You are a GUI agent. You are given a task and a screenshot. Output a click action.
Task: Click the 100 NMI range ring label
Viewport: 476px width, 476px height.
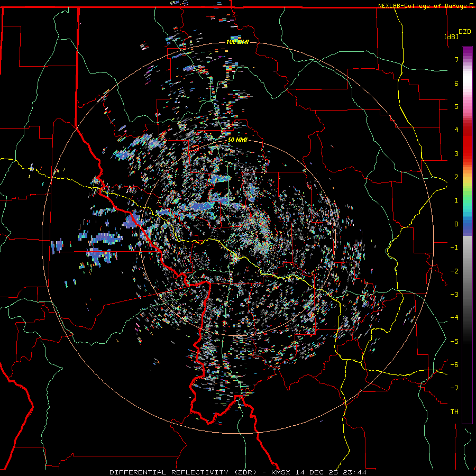[x=237, y=42]
